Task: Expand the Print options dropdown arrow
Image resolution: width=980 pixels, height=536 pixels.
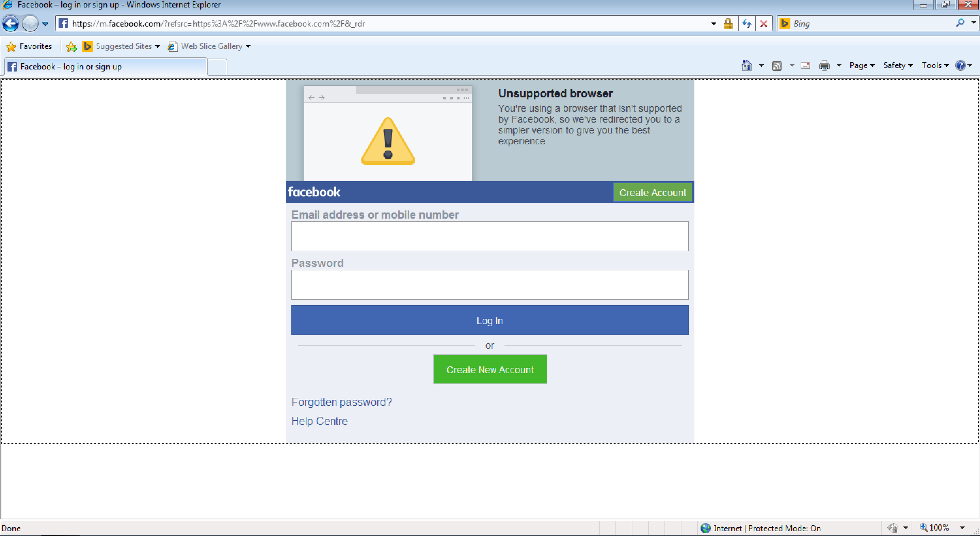Action: 839,65
